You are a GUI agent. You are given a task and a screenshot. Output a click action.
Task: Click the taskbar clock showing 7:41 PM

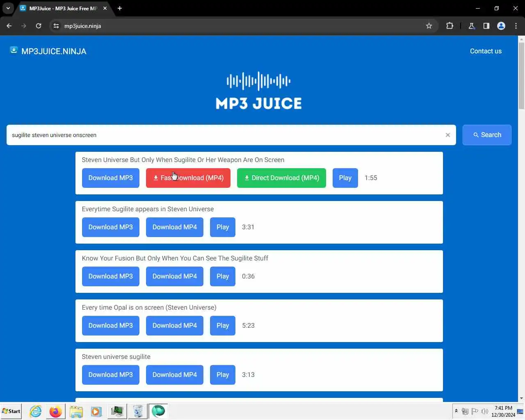pyautogui.click(x=503, y=411)
